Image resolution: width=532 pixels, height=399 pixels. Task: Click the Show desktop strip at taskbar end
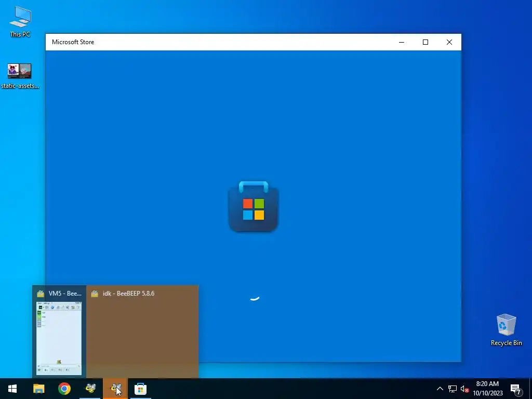[530, 389]
